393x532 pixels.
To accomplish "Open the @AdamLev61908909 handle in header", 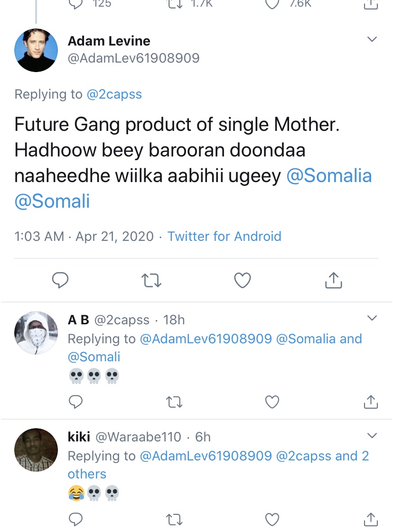I will (x=133, y=58).
